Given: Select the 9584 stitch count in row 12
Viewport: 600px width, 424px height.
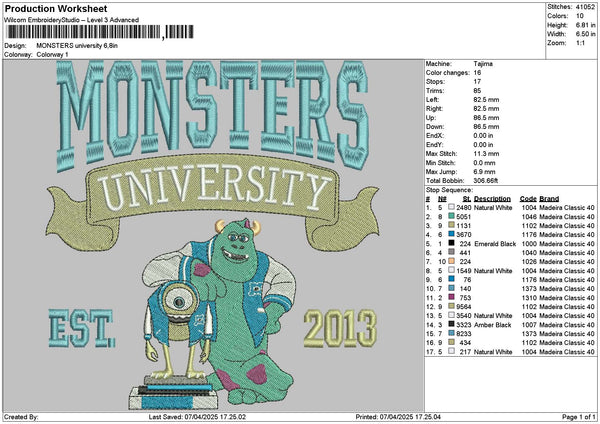Looking at the screenshot, I should point(464,307).
